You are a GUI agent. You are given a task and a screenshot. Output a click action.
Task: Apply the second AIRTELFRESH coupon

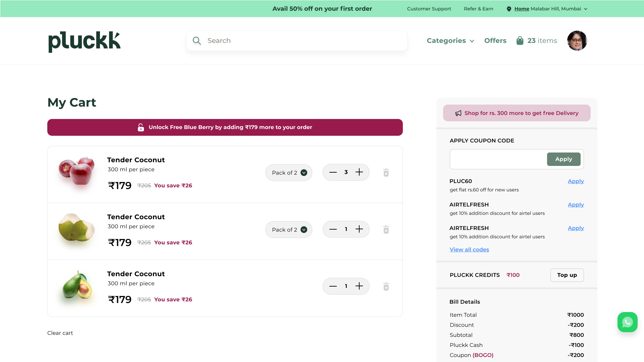point(576,228)
